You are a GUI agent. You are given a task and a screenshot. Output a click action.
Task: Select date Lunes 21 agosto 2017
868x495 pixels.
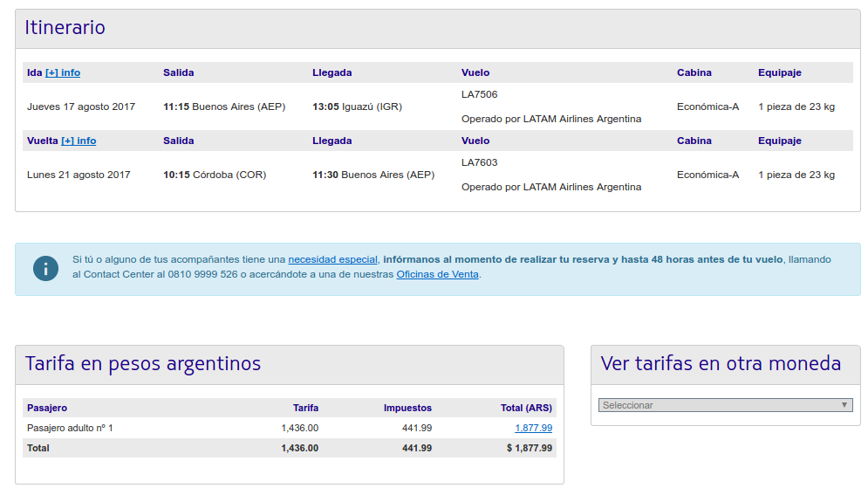click(x=79, y=175)
